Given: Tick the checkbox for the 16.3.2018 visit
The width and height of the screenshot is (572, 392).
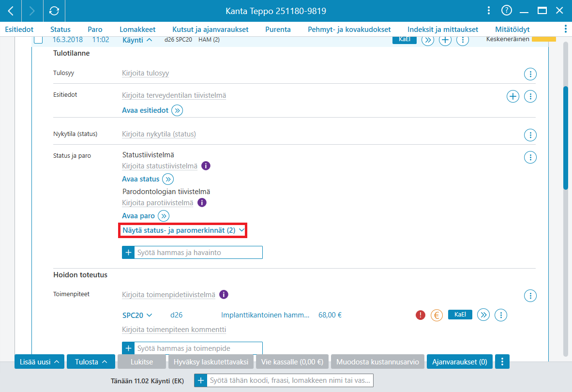Looking at the screenshot, I should click(38, 39).
